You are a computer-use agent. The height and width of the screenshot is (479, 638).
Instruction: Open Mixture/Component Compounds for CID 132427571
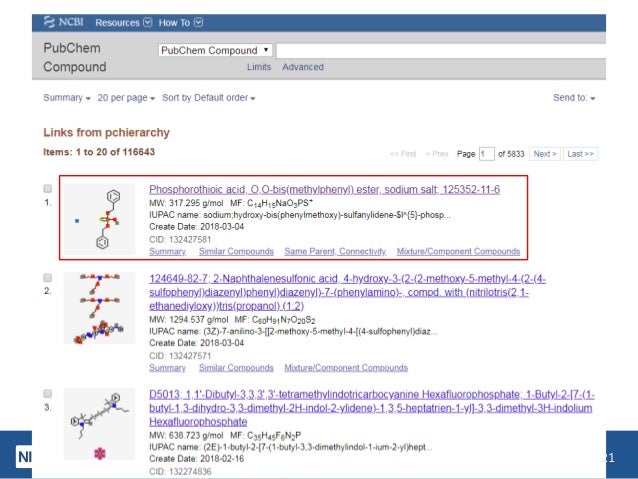click(346, 367)
